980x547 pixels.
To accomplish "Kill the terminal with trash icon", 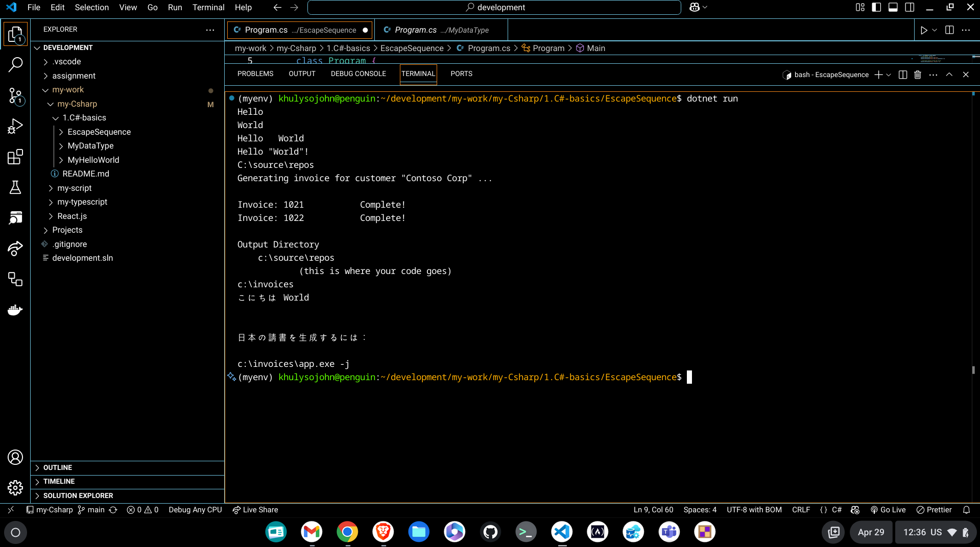I will pyautogui.click(x=918, y=74).
